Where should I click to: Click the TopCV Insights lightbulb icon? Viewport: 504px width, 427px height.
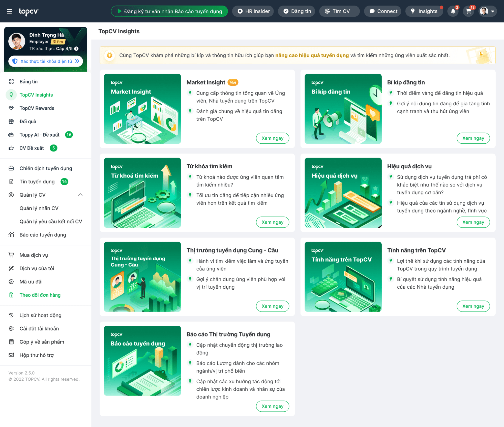(11, 95)
